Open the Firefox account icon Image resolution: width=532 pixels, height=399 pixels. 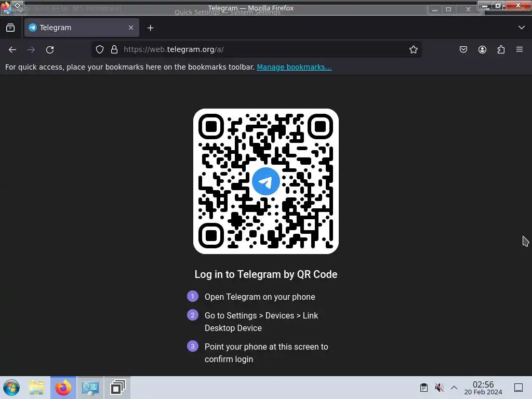(482, 49)
